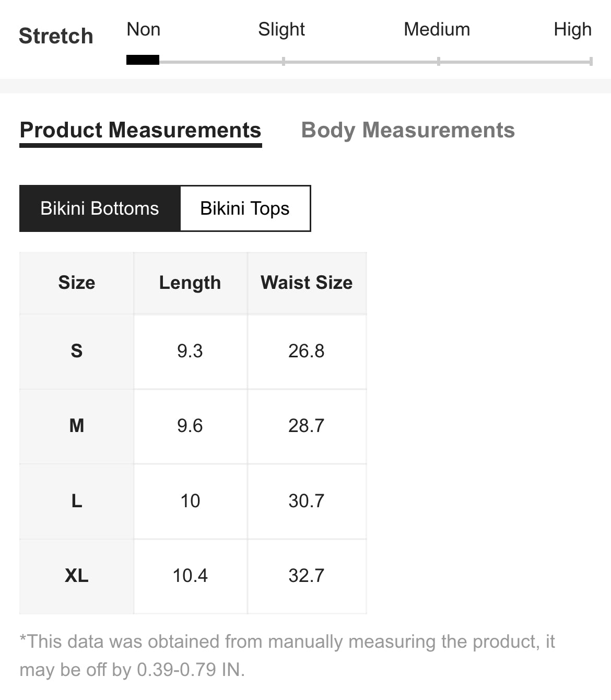The image size is (611, 700).
Task: Show the Bikini Tops size chart
Action: click(x=245, y=208)
